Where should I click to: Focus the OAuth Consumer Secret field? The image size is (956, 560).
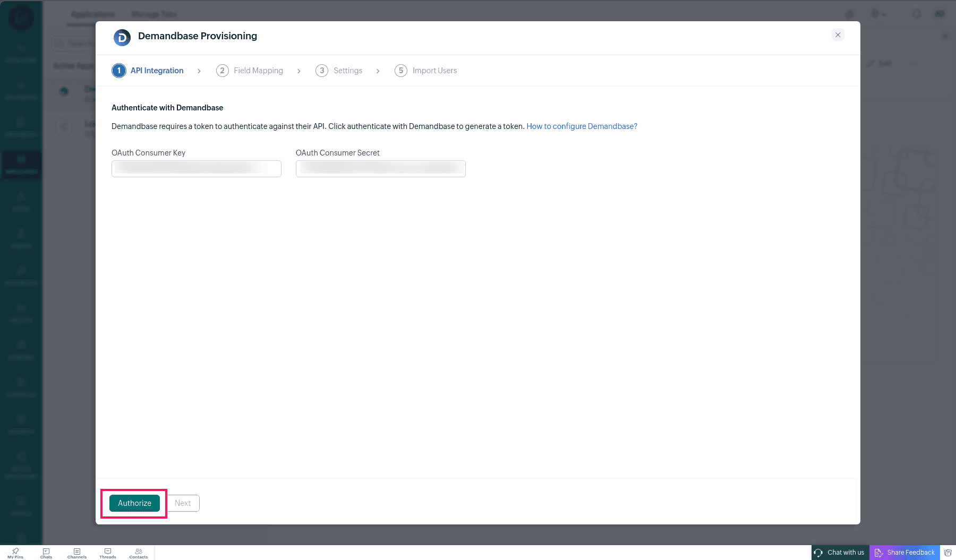pos(380,169)
